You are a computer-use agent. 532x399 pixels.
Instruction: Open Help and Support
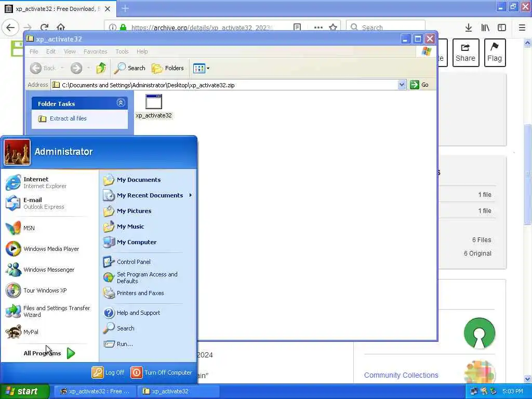point(131,313)
